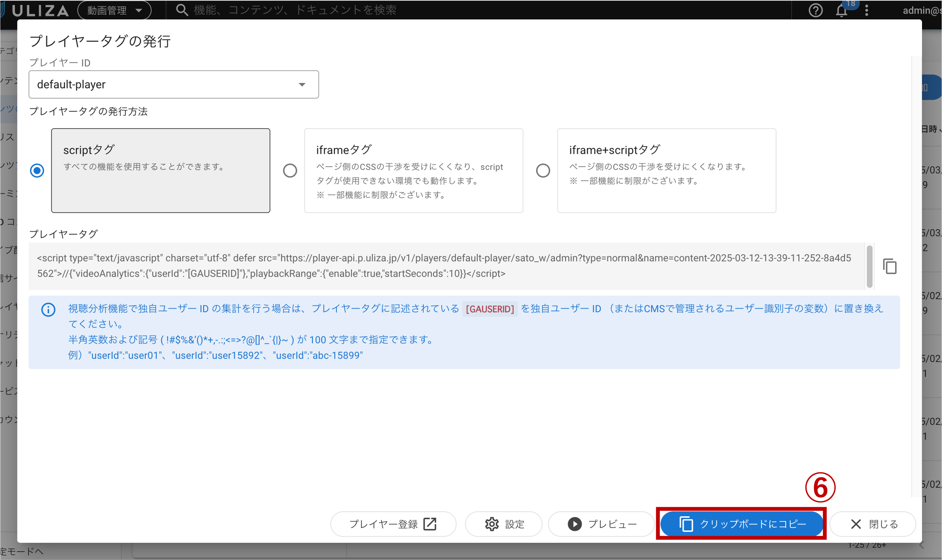Click the プレビュー preview button

point(602,524)
